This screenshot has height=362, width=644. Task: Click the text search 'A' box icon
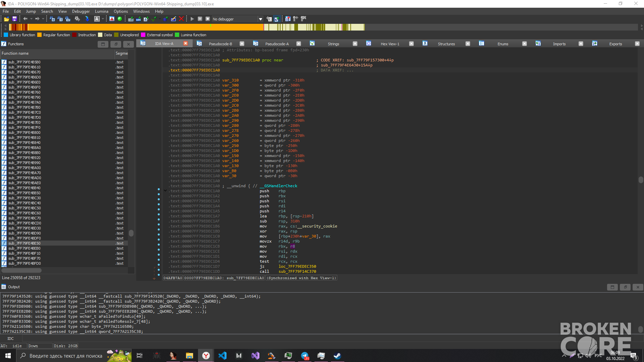coord(97,19)
